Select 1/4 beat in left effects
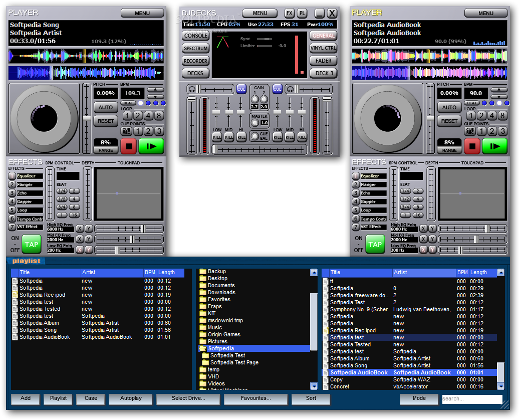This screenshot has width=520, height=420. click(x=62, y=191)
